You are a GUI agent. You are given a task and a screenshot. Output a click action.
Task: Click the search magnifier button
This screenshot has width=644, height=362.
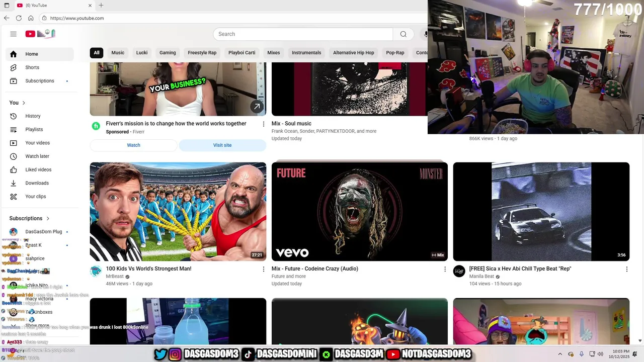coord(403,34)
